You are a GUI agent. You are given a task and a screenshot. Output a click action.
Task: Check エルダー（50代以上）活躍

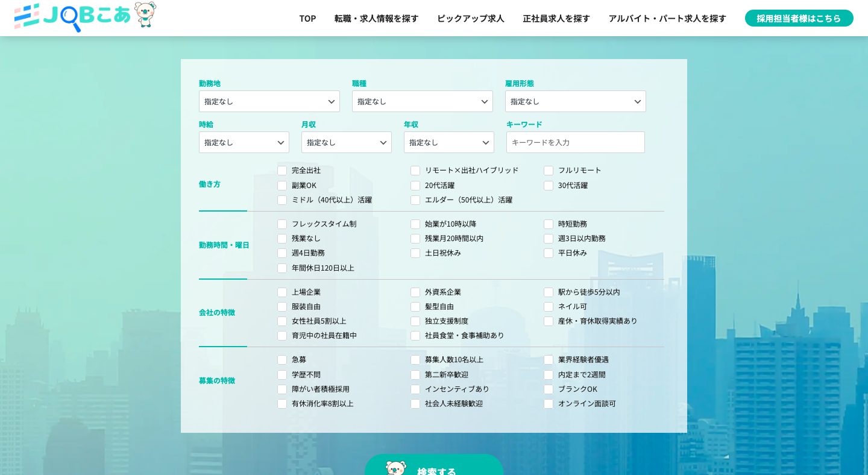[415, 200]
